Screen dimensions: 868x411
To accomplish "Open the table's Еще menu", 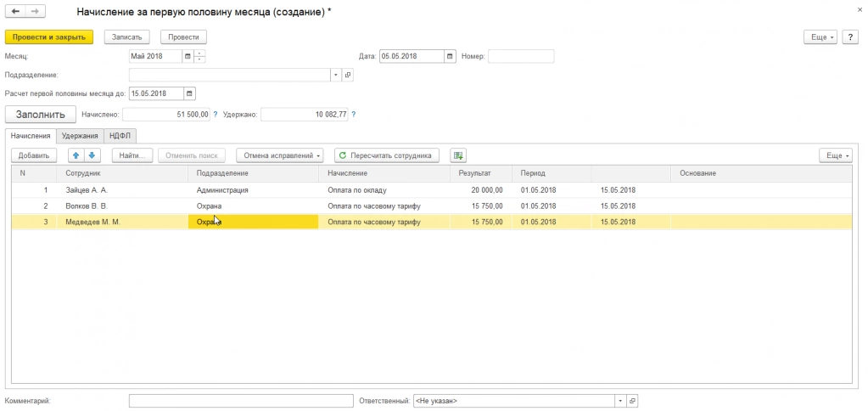I will pos(836,155).
